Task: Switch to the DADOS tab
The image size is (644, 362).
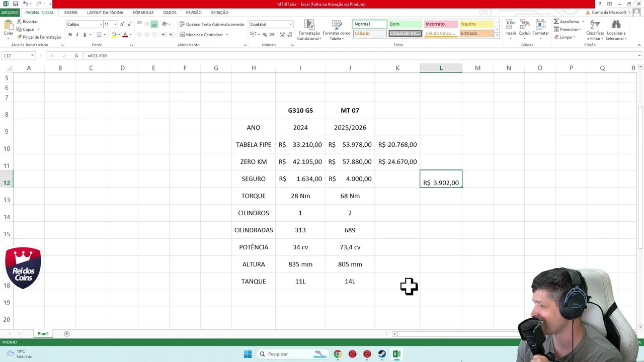Action: pos(170,13)
